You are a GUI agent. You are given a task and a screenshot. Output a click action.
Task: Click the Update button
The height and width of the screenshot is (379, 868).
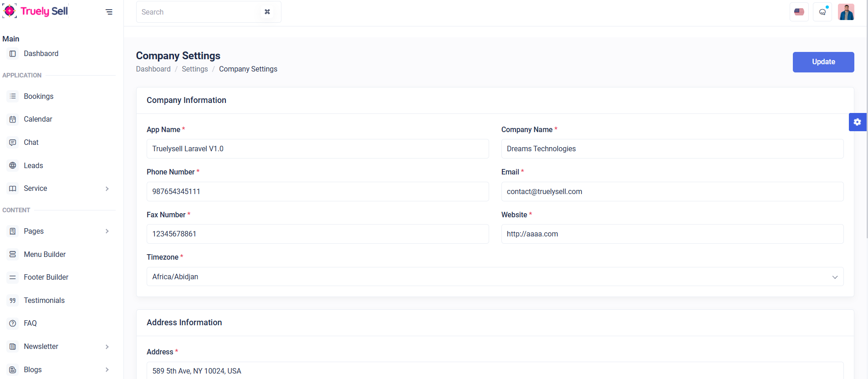823,62
